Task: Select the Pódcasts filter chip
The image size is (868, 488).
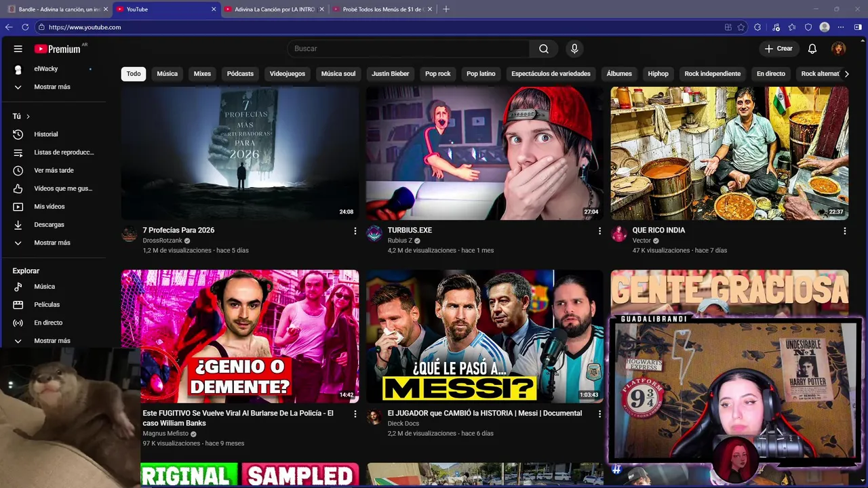Action: coord(240,74)
